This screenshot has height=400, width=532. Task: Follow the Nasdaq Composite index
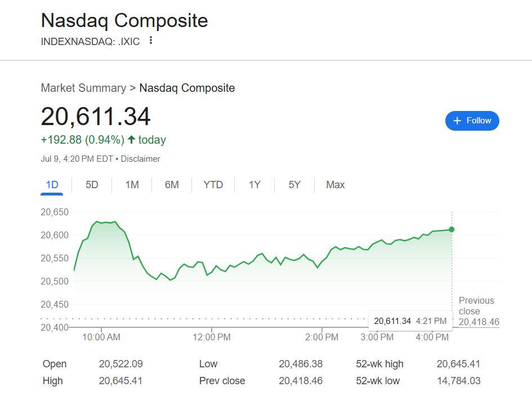472,121
